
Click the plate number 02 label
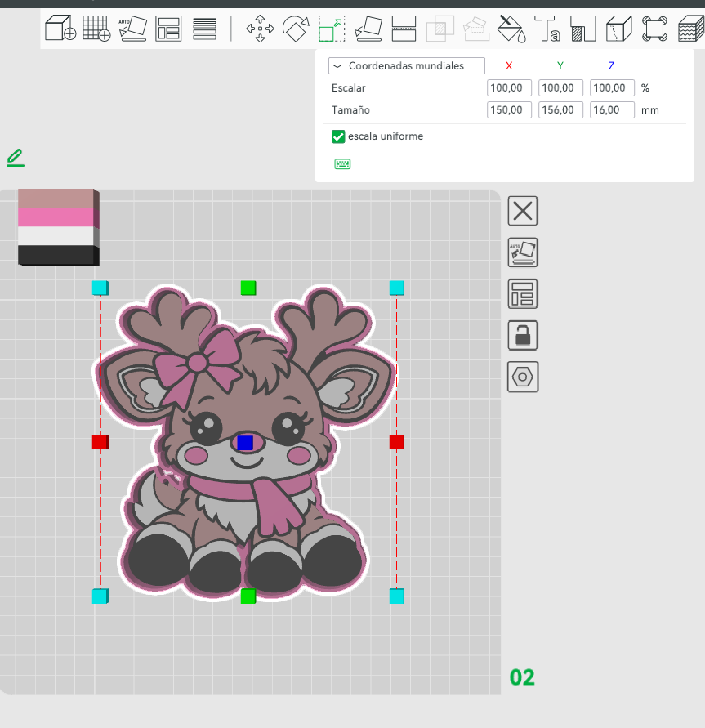coord(522,677)
